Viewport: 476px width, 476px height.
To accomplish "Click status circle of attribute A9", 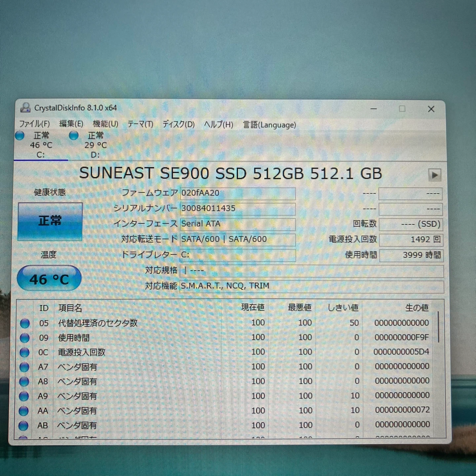I will [24, 396].
